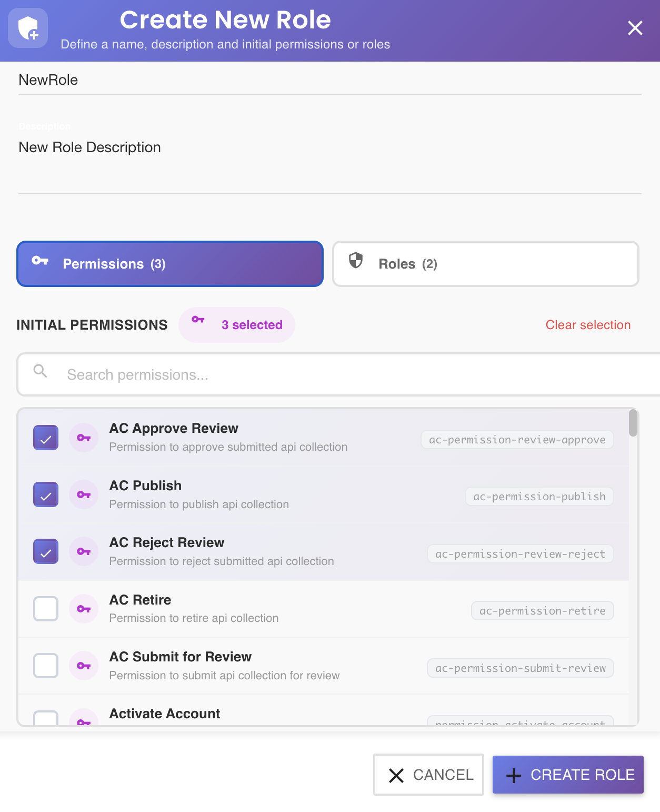Click the permissions list scrollbar thumb
660x812 pixels.
(x=633, y=423)
